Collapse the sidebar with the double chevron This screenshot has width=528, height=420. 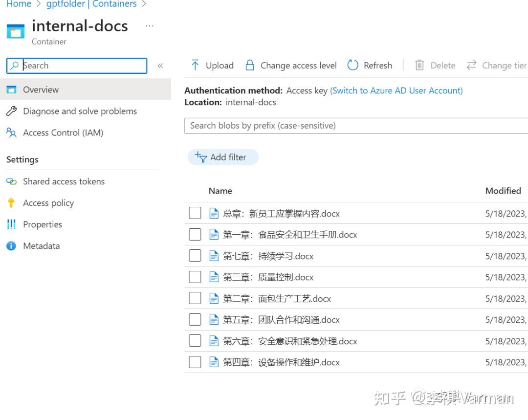(160, 65)
